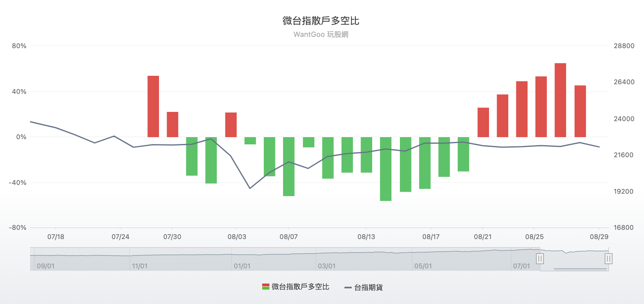Click the 台指期貨 line's lowest dip point
This screenshot has height=304, width=644.
coord(250,188)
